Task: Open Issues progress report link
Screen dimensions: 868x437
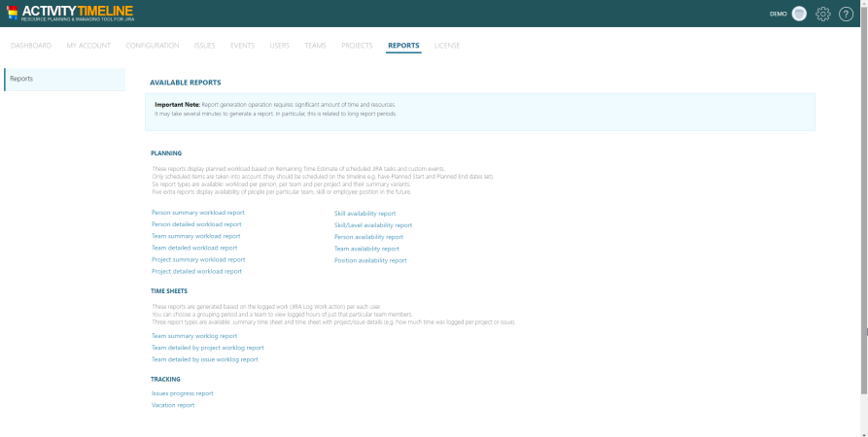Action: tap(182, 393)
